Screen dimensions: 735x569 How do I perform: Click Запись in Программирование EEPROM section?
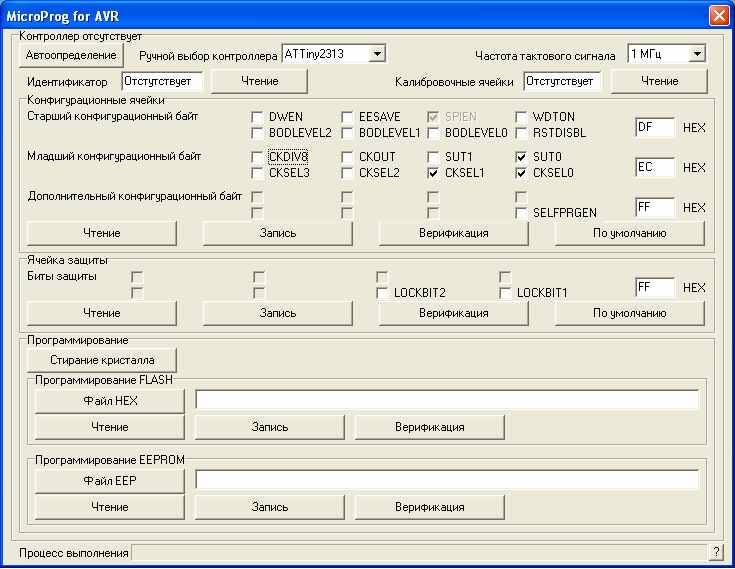pos(270,507)
